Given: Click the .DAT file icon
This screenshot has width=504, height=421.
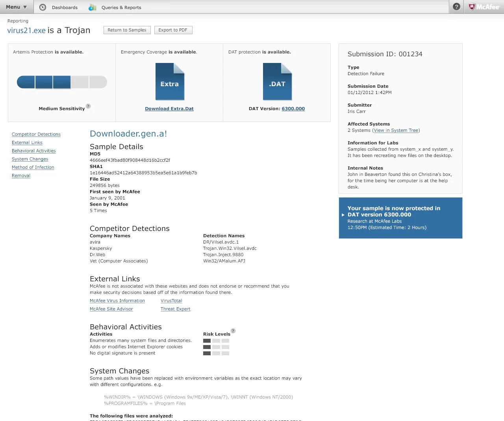Looking at the screenshot, I should tap(277, 82).
